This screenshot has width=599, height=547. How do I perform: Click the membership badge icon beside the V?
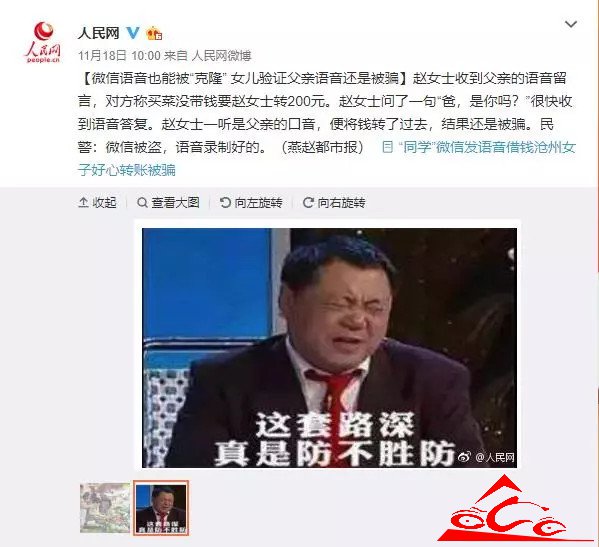[154, 34]
